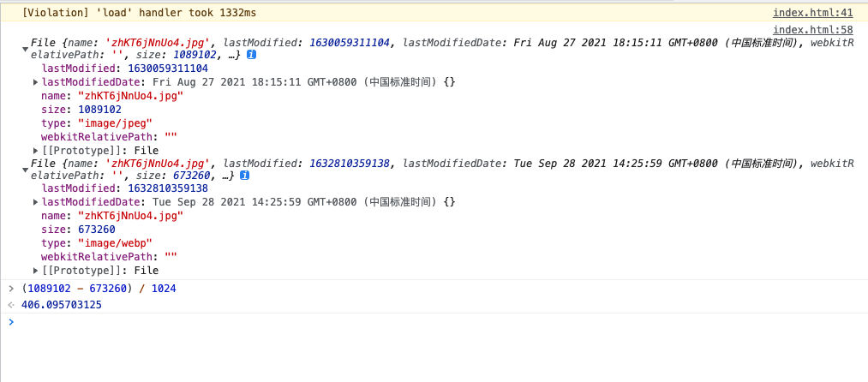This screenshot has width=868, height=382.
Task: Click the name property of the webp file
Action: point(112,216)
